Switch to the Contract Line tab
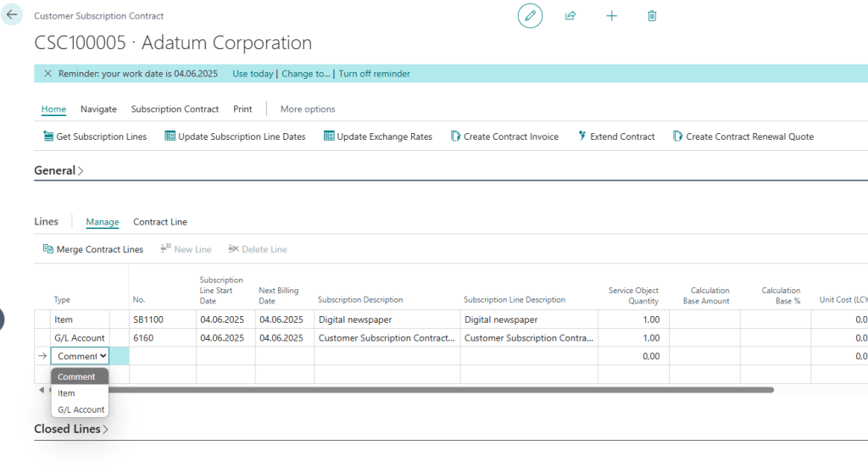This screenshot has width=868, height=467. [160, 222]
